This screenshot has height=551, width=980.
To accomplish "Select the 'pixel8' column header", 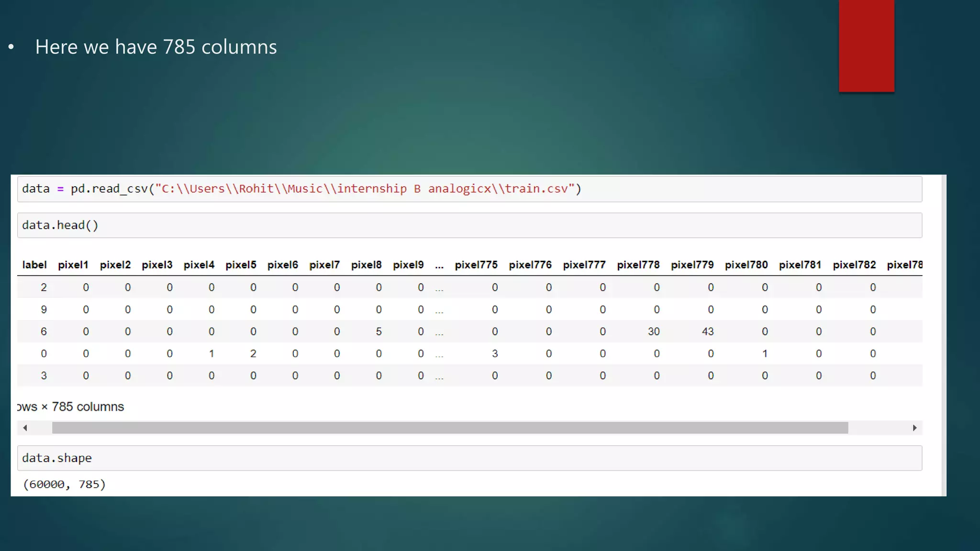I will point(367,265).
